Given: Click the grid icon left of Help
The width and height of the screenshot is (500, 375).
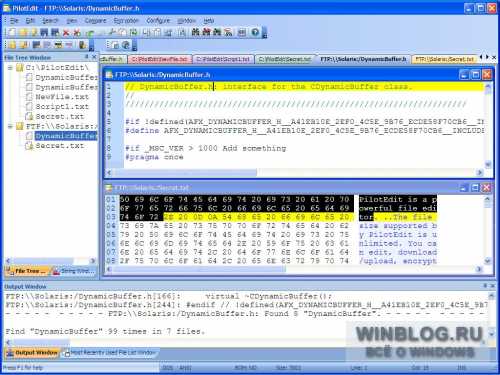Looking at the screenshot, I should click(242, 32).
